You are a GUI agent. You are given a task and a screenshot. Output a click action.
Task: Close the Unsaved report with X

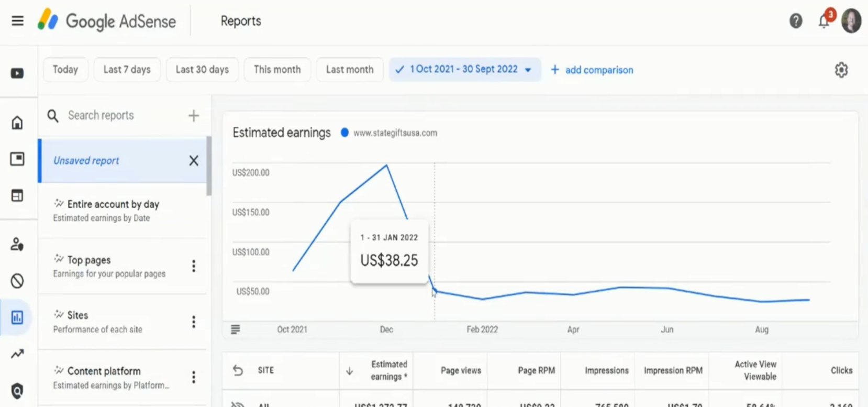[x=194, y=161]
